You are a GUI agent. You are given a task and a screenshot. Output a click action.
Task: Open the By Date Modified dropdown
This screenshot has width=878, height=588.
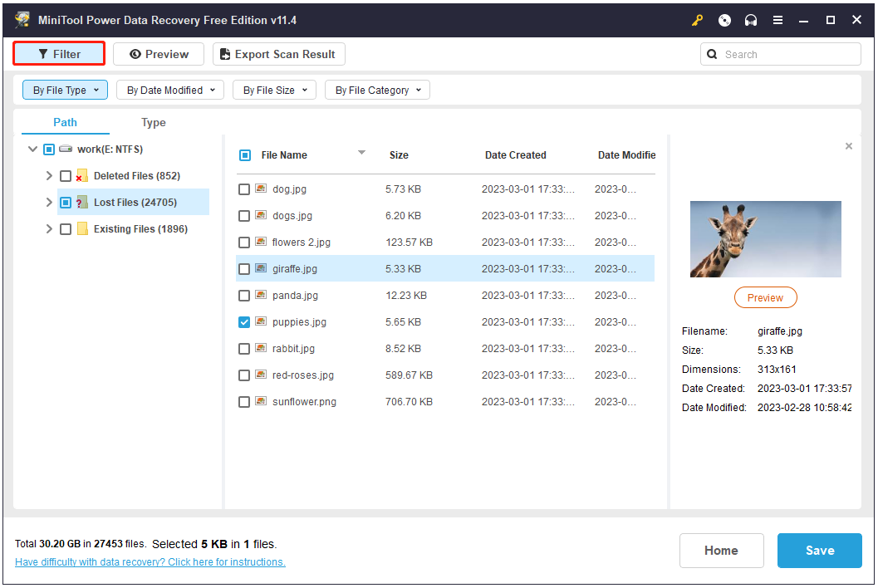pyautogui.click(x=170, y=90)
